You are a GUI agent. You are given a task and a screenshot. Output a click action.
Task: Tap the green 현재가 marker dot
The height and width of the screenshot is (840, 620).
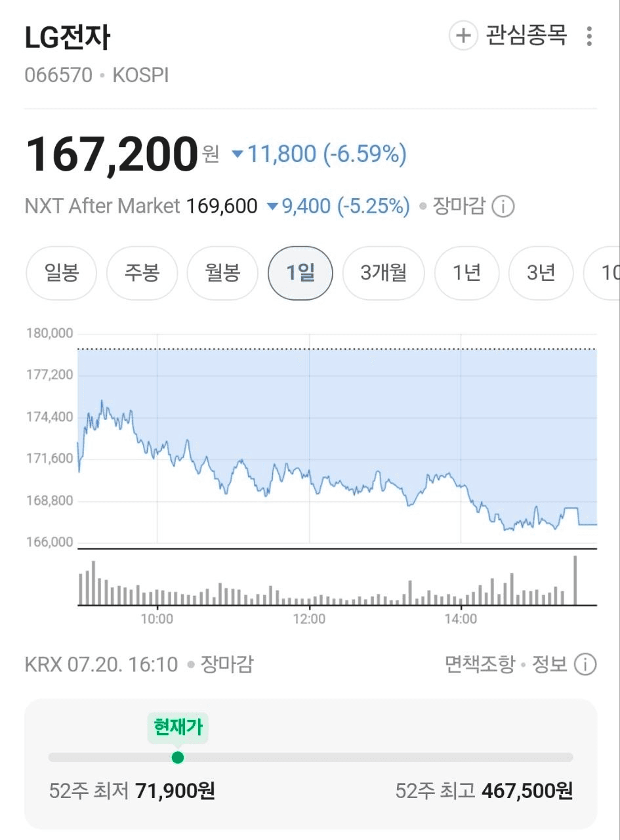[177, 757]
